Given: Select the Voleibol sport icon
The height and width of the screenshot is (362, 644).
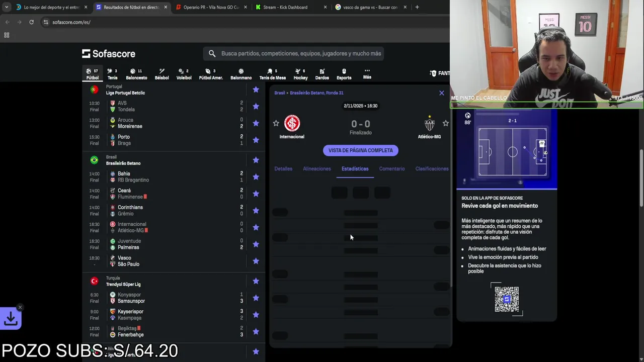Looking at the screenshot, I should (184, 74).
